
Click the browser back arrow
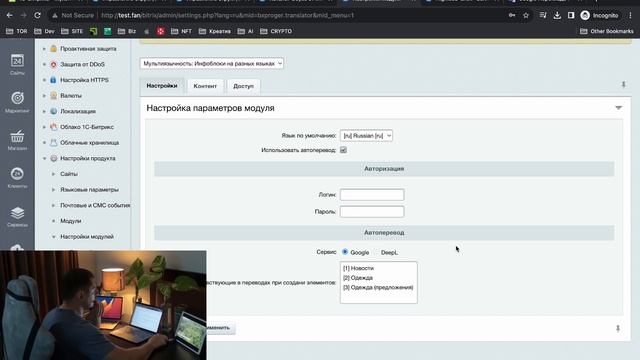click(9, 16)
